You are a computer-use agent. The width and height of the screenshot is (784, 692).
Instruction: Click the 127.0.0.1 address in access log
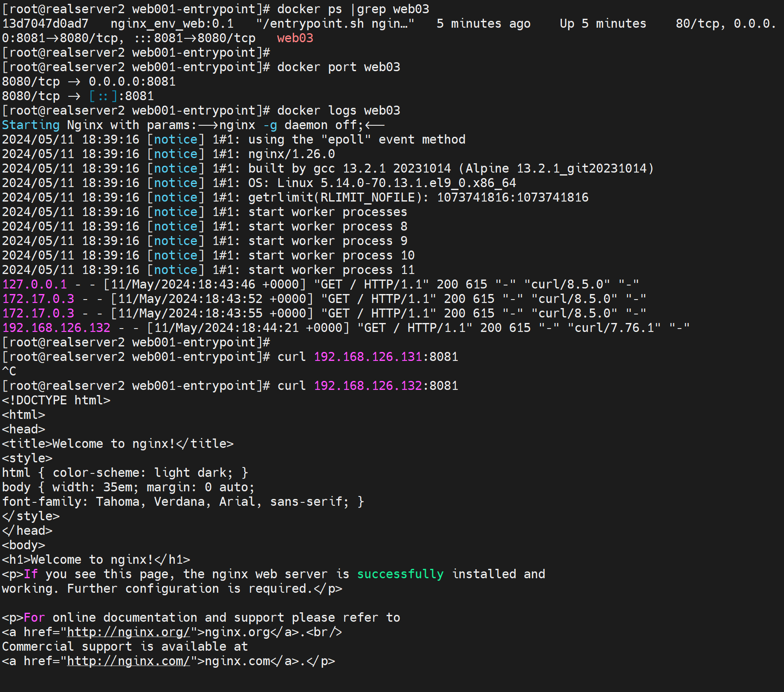35,284
